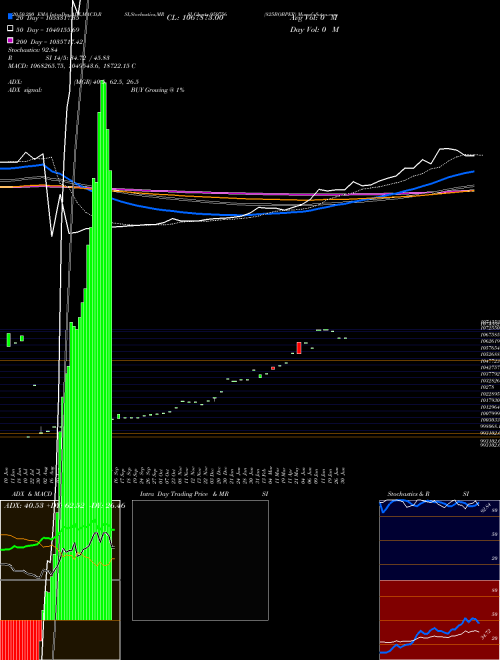The image size is (500, 660).
Task: Click the CL: 1067873.00 closing value
Action: [x=194, y=18]
